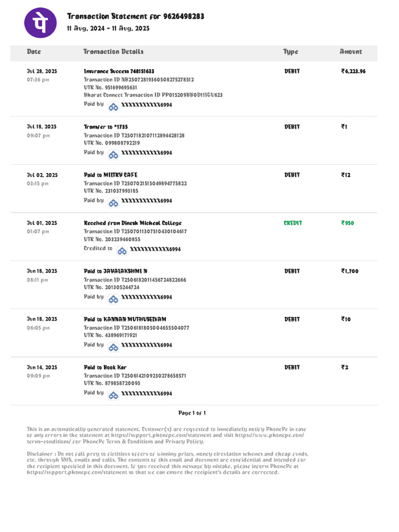Click bank icon in KANNAN MUTHUSELVAM row
The height and width of the screenshot is (532, 399).
[x=113, y=347]
